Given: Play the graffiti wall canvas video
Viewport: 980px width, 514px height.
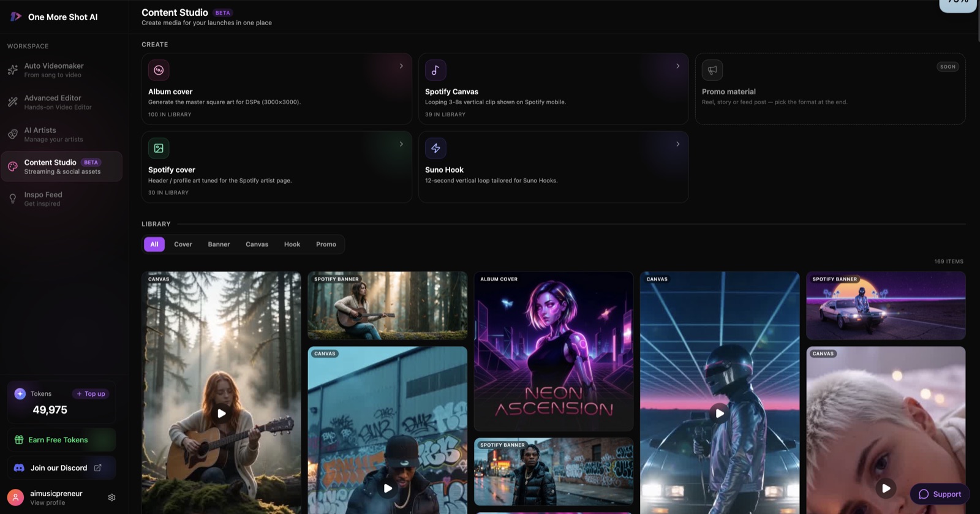Looking at the screenshot, I should [x=388, y=488].
